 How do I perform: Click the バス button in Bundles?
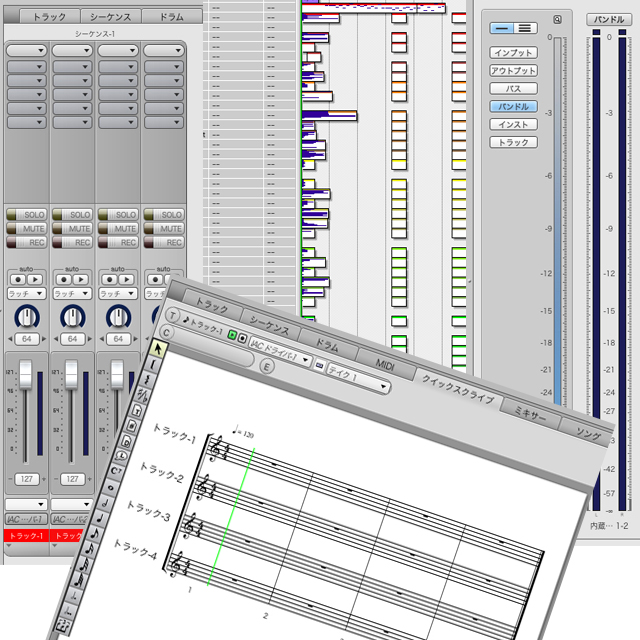pos(513,89)
